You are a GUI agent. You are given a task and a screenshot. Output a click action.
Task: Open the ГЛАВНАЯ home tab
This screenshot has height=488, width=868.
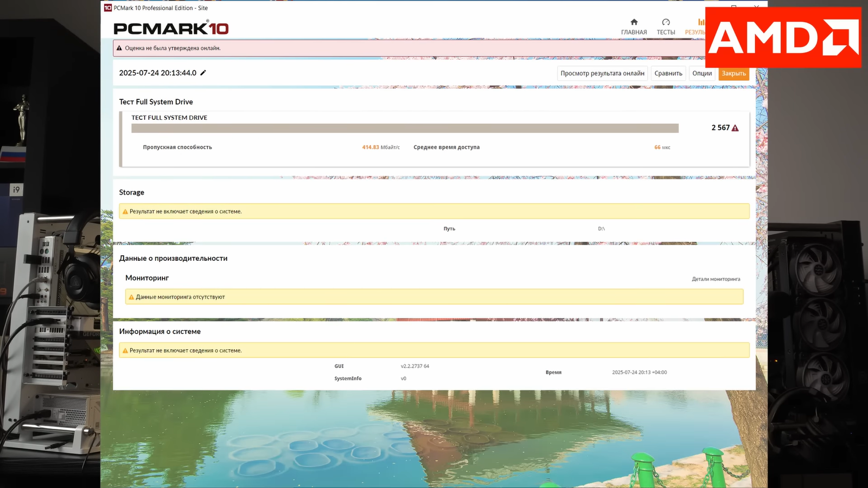coord(634,27)
